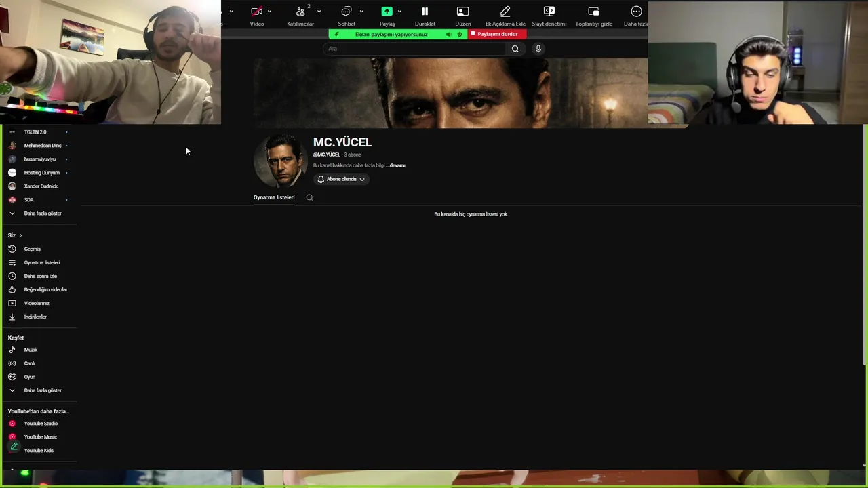Open SDA subscription channel
868x488 pixels.
click(x=38, y=200)
